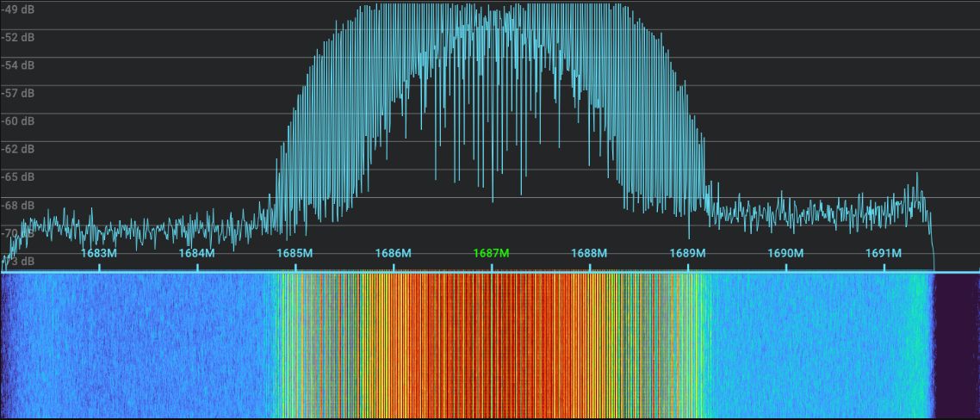Select the 1688M frequency marker
The height and width of the screenshot is (420, 980).
pos(589,254)
